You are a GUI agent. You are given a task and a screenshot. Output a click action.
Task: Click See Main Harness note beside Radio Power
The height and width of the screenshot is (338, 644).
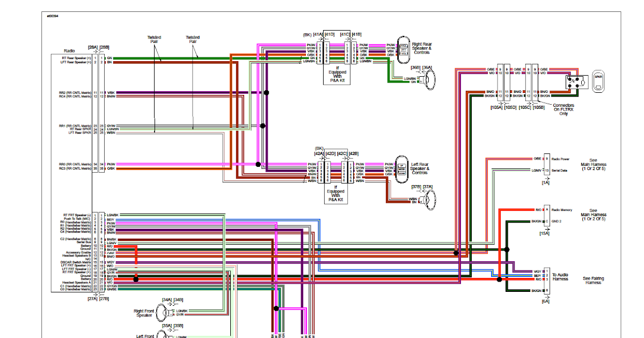[593, 164]
